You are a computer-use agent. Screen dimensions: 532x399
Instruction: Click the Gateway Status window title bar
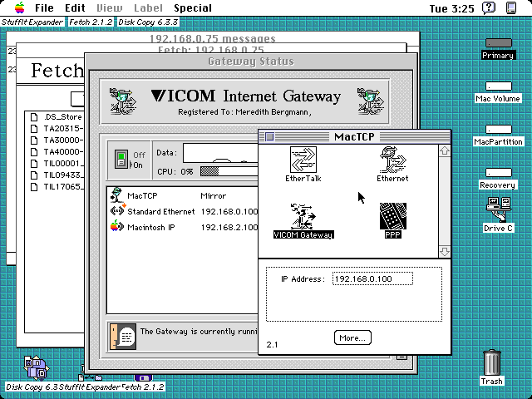251,62
